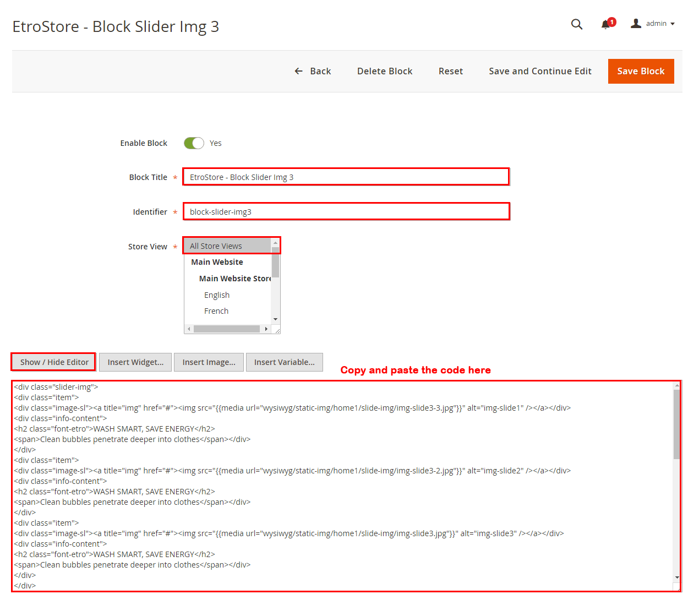Click the Block Title input field
This screenshot has width=699, height=616.
coord(346,177)
